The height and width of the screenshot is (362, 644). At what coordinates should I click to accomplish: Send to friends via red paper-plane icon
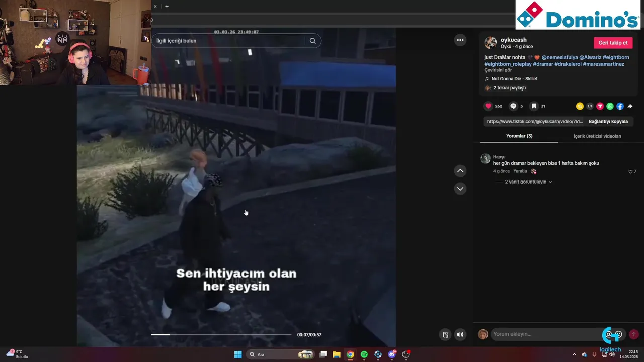600,106
